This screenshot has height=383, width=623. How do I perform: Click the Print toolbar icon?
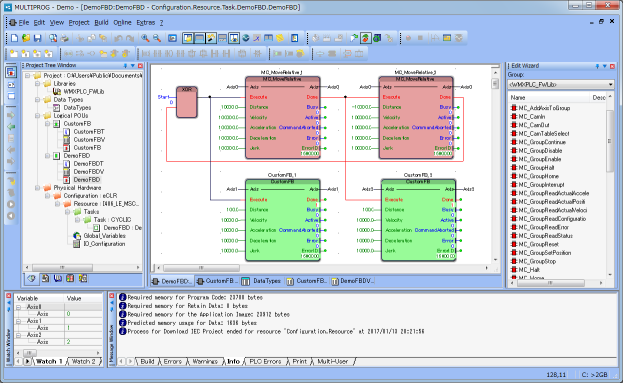point(64,38)
